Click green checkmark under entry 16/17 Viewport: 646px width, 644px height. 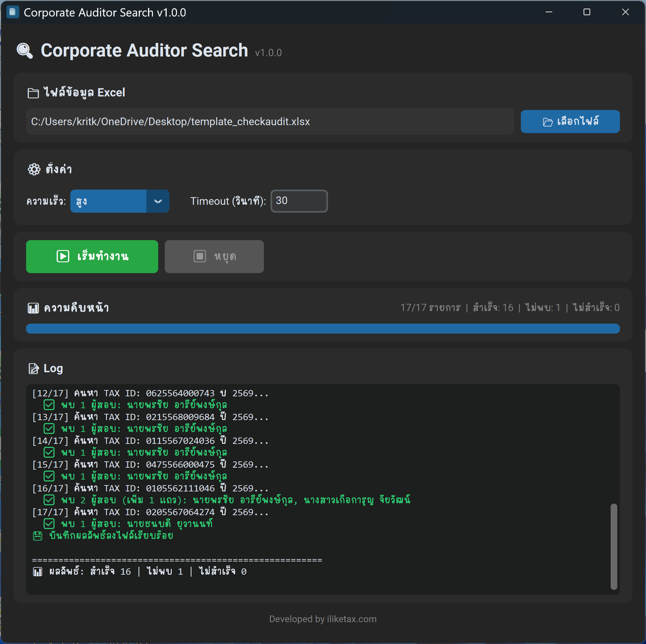click(49, 500)
